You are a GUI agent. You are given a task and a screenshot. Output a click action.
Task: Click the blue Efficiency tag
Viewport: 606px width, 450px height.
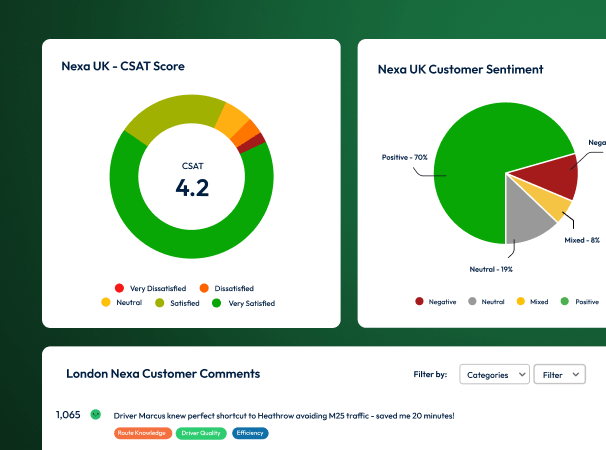(250, 433)
